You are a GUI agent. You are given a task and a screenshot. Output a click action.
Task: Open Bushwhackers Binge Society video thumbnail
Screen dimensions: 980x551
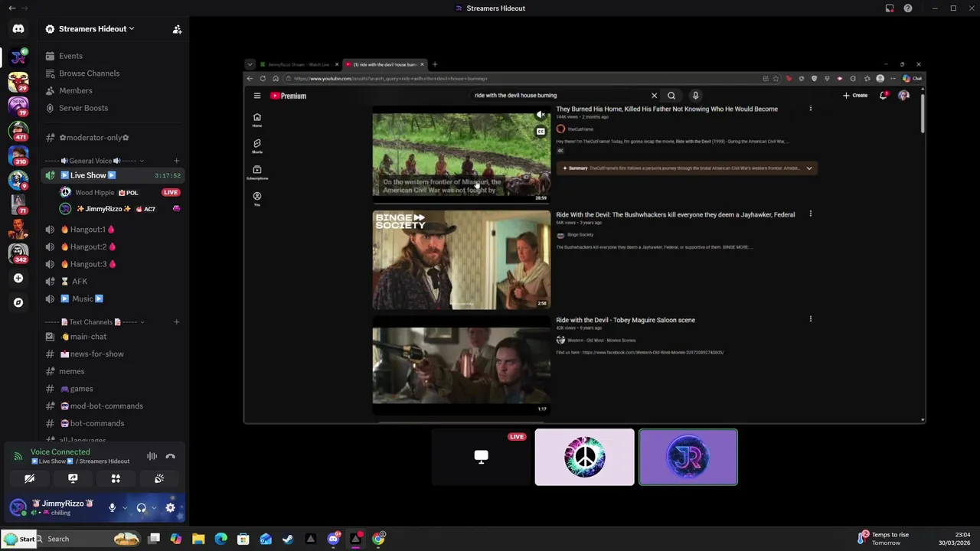click(x=461, y=260)
